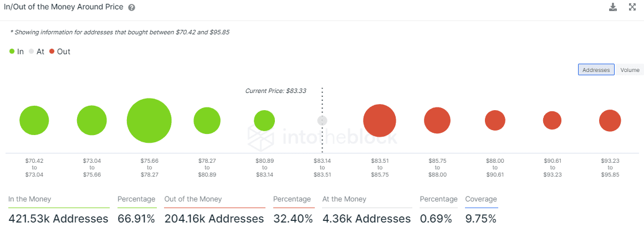This screenshot has width=644, height=238.
Task: Switch to the Volume view
Action: coord(630,70)
